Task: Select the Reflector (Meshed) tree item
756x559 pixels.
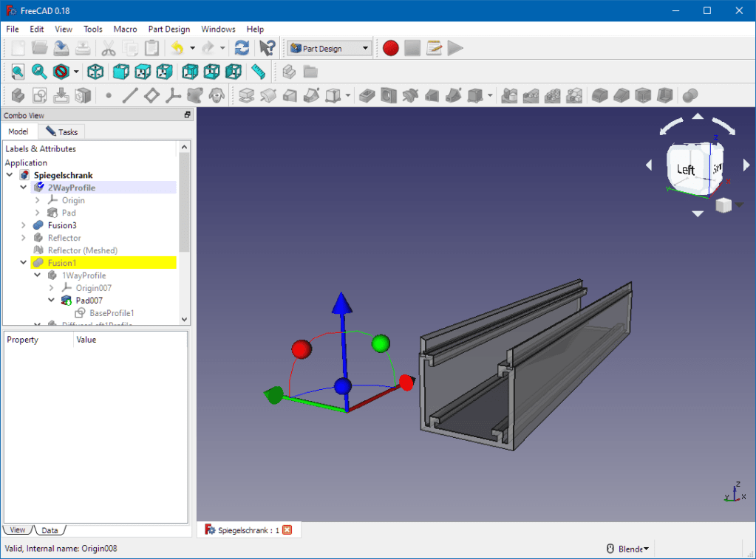Action: coord(82,250)
